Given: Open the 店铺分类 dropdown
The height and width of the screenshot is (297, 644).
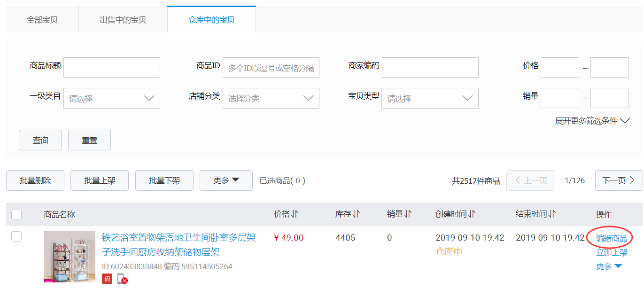Looking at the screenshot, I should pyautogui.click(x=271, y=98).
